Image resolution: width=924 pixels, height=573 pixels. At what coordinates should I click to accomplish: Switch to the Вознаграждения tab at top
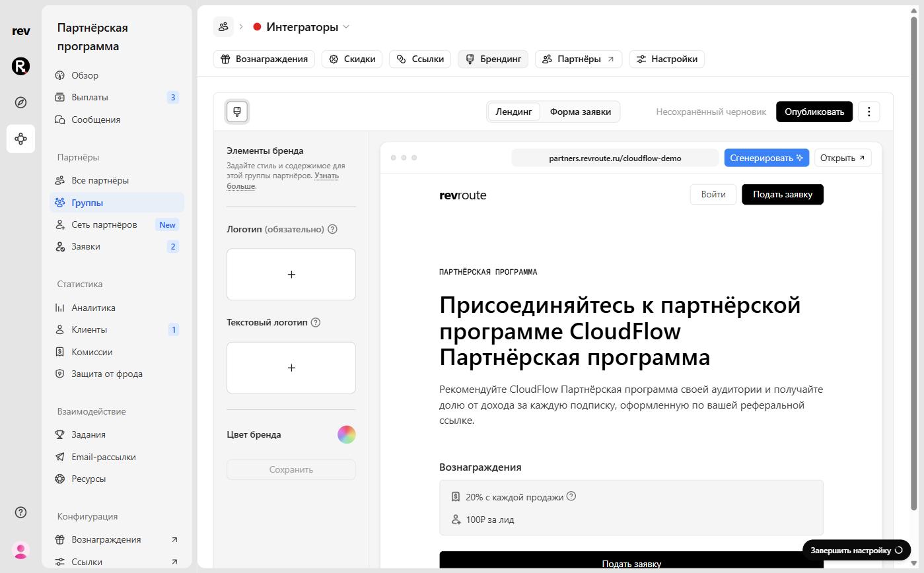click(x=264, y=59)
